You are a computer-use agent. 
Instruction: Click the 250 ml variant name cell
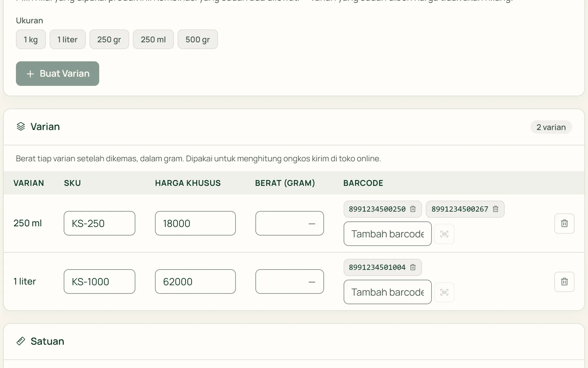point(28,223)
